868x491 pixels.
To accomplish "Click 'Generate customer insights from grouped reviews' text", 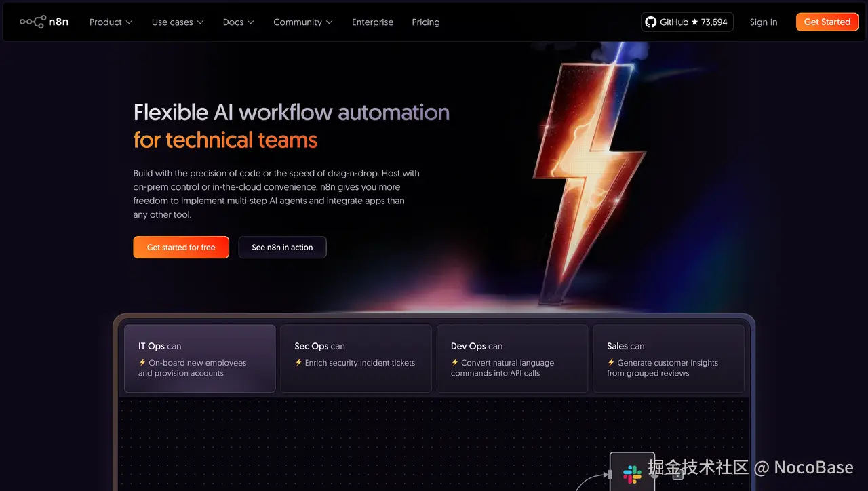I will coord(663,368).
